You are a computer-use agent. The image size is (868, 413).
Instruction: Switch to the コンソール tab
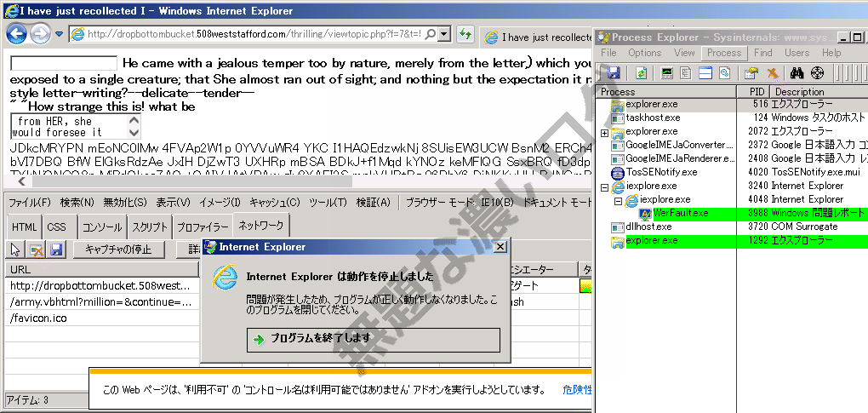pos(102,227)
